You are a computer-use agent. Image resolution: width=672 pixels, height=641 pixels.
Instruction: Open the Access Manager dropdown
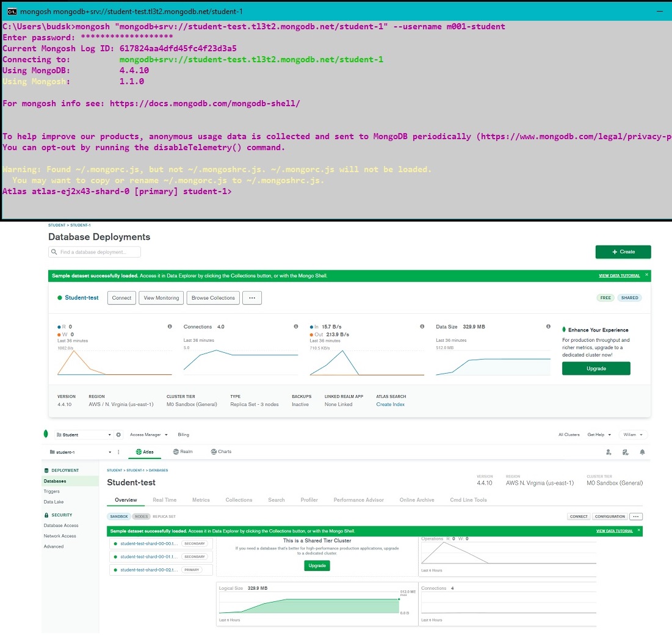coord(148,435)
